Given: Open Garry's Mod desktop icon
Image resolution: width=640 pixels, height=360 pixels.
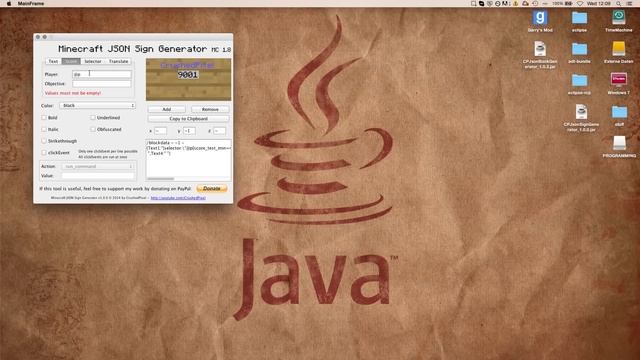Looking at the screenshot, I should click(540, 18).
